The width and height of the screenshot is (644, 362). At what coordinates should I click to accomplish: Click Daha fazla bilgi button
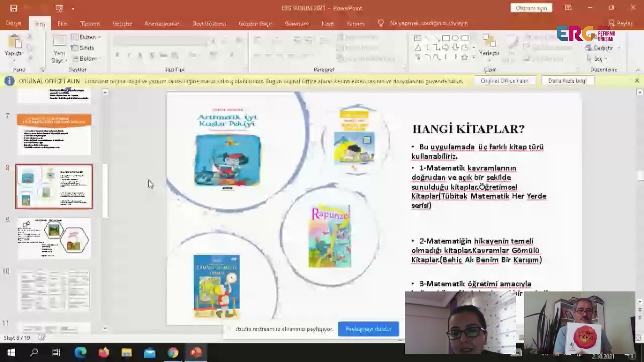(567, 81)
